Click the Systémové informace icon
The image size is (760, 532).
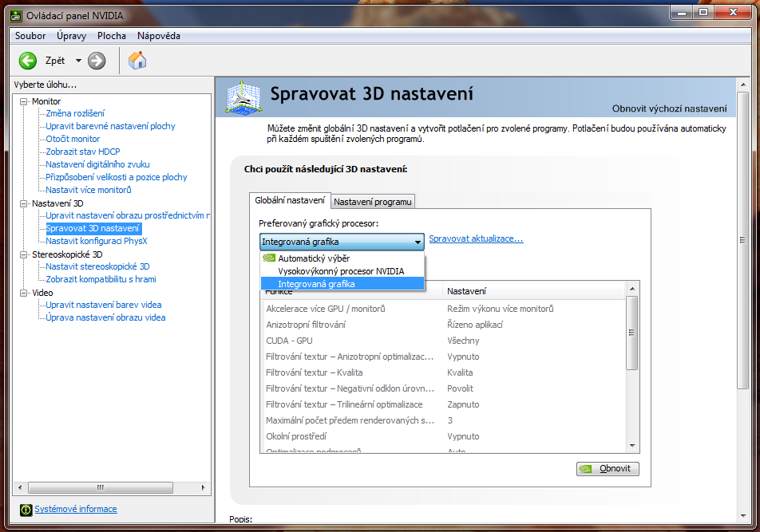pyautogui.click(x=26, y=510)
